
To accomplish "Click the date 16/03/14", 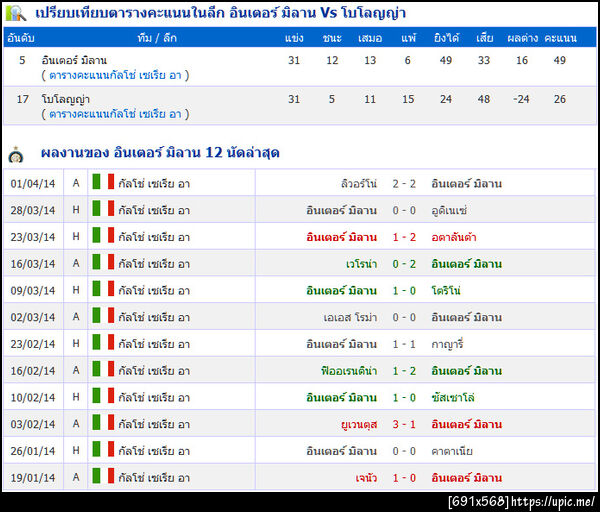I will point(33,264).
